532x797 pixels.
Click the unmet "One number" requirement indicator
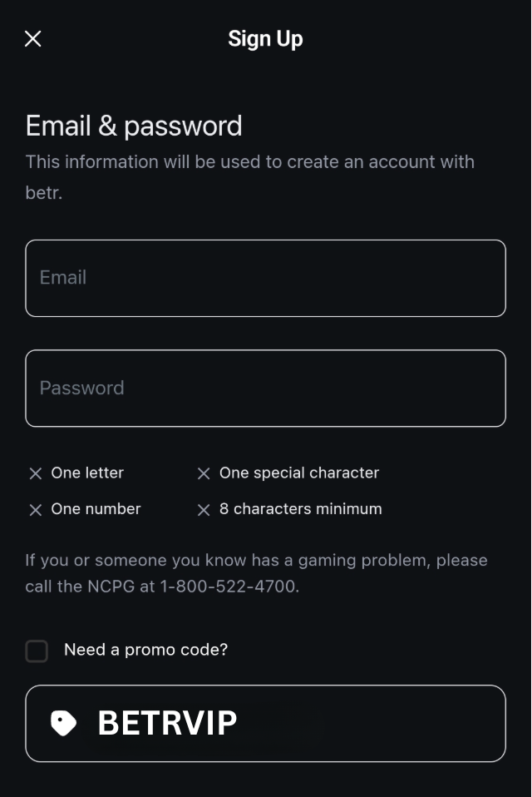tap(36, 509)
